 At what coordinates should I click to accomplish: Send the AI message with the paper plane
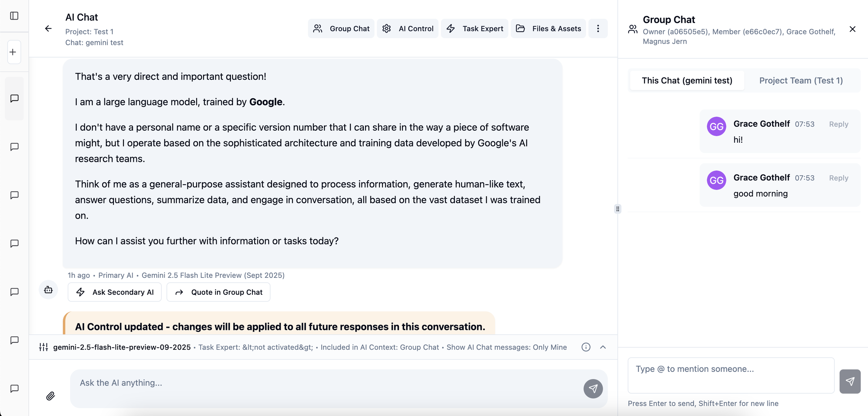coord(593,388)
